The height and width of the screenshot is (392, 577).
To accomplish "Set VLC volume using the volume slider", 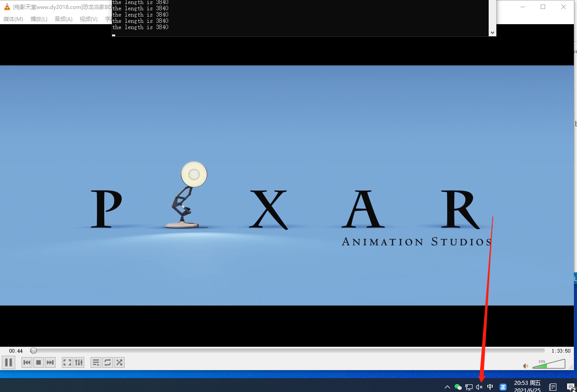I will pos(549,364).
